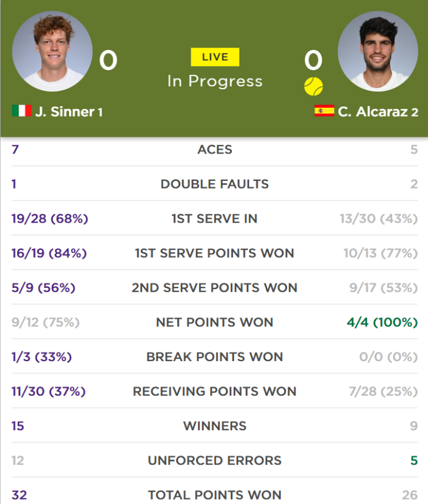This screenshot has height=504, width=428.
Task: Click the 1ST SERVE IN label
Action: (215, 218)
